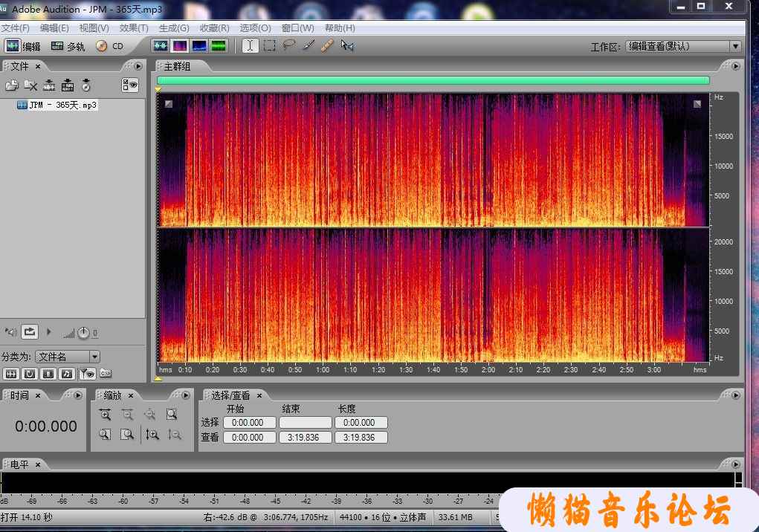
Task: Insert file into Edit view waveform
Action: tap(49, 85)
